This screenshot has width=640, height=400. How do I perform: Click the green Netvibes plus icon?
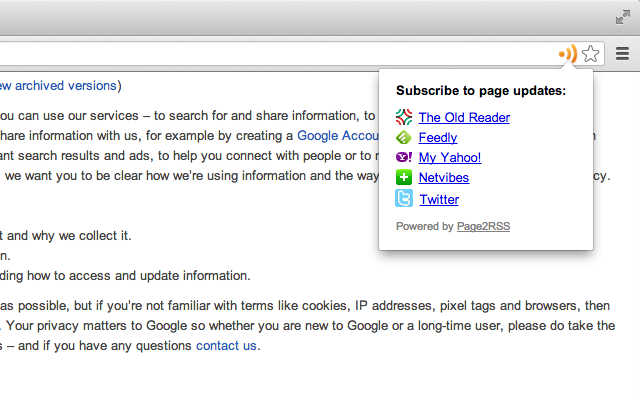coord(404,177)
